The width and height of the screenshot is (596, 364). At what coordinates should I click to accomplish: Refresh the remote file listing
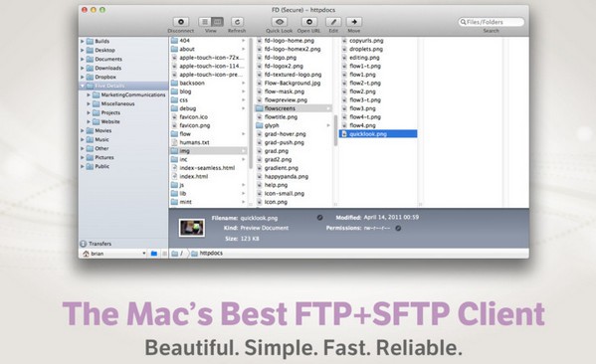point(237,22)
